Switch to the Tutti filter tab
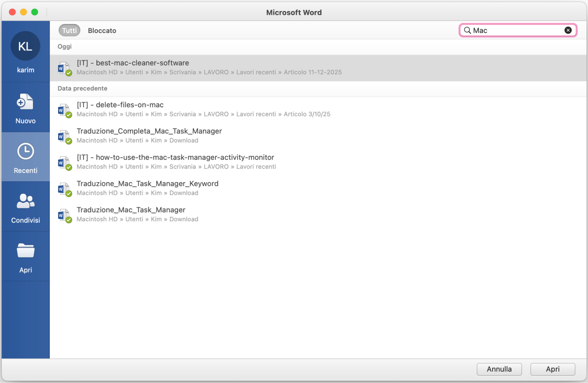588x383 pixels. [69, 31]
